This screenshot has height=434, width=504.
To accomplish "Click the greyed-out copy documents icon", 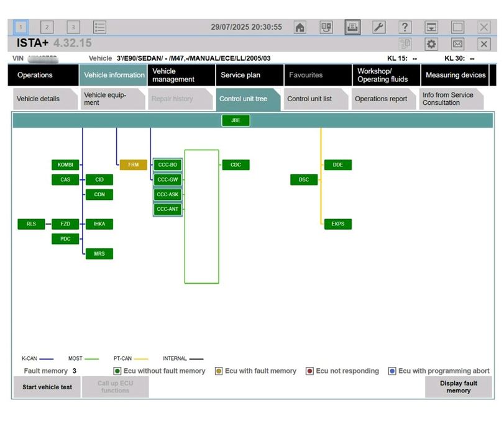I will point(405,44).
